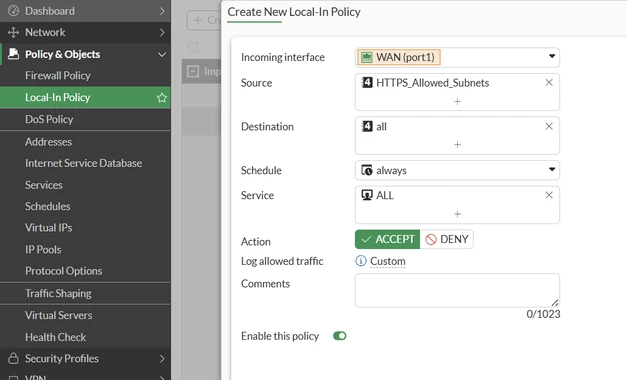Open Internet Service Database

pyautogui.click(x=85, y=163)
